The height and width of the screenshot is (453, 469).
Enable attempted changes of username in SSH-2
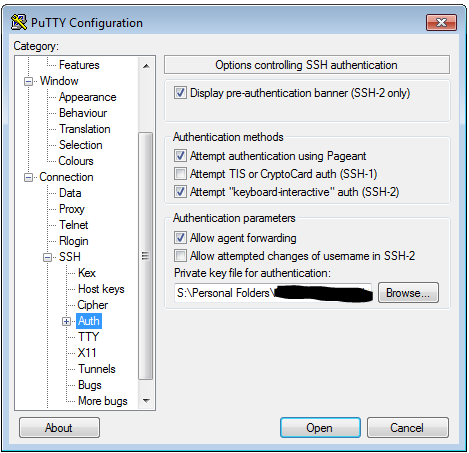click(x=180, y=256)
